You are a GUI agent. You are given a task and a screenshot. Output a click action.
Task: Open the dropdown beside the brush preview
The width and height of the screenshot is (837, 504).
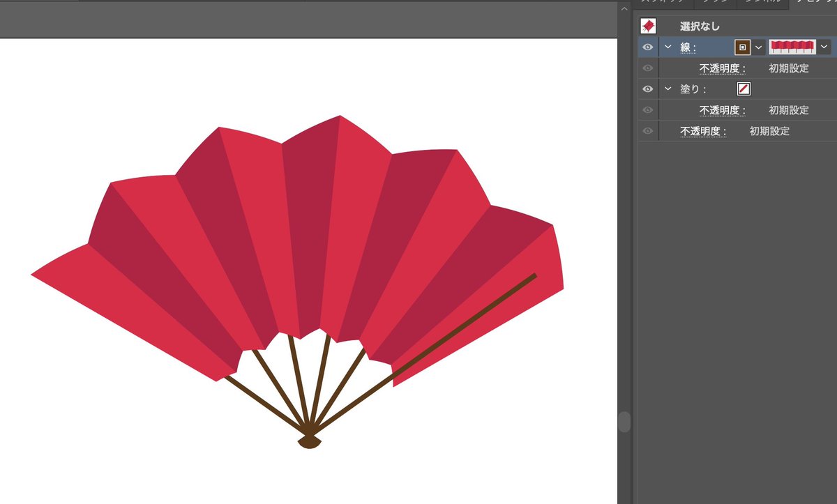tap(824, 47)
